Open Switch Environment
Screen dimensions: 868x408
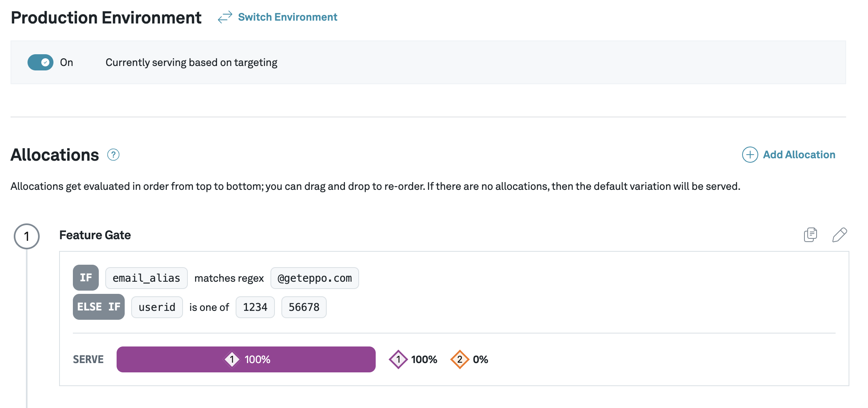[x=287, y=17]
